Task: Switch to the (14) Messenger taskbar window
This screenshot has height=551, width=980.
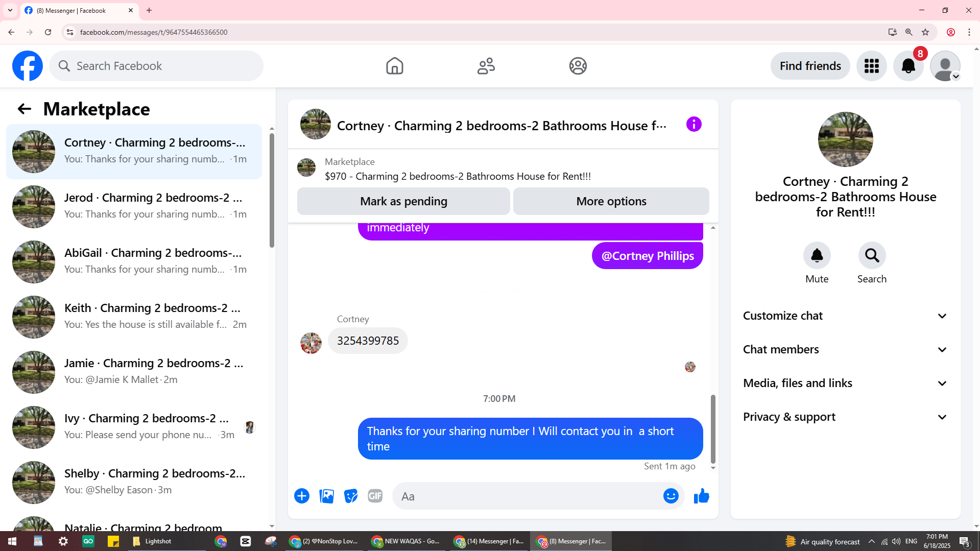Action: [489, 541]
